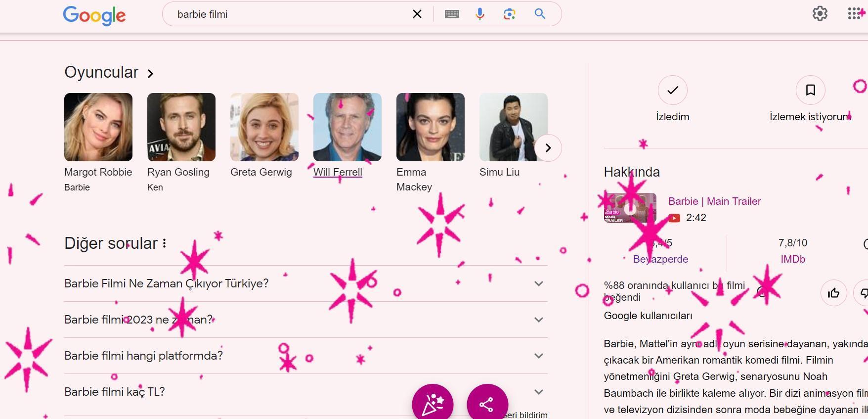This screenshot has height=419, width=868.
Task: Select Emma Mackey's photo
Action: click(x=431, y=127)
